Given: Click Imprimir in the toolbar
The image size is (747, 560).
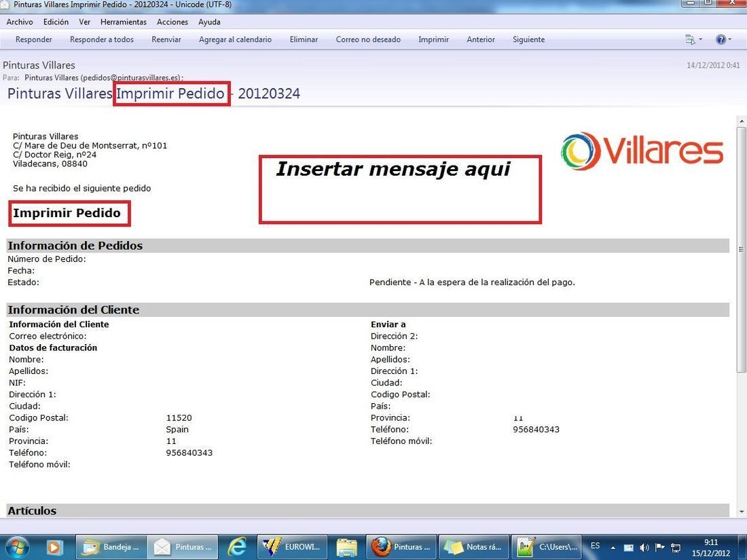Looking at the screenshot, I should [x=433, y=39].
